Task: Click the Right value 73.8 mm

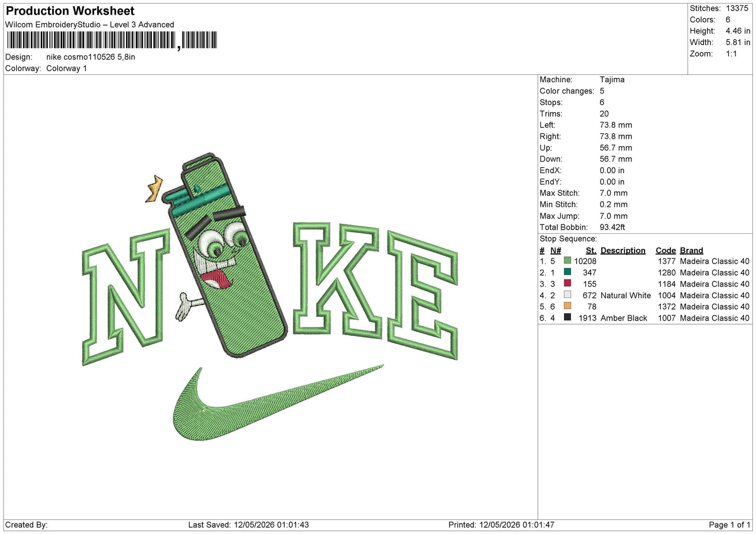Action: click(616, 137)
